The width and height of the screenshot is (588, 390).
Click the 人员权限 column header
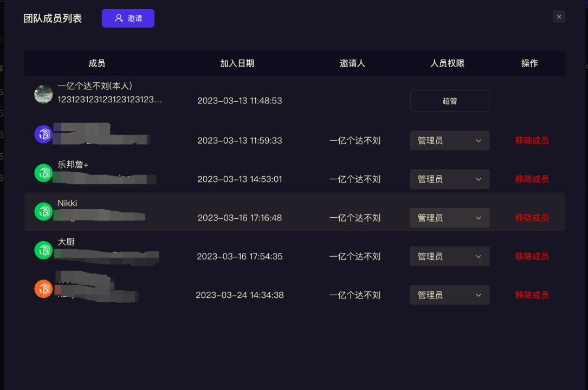tap(447, 63)
